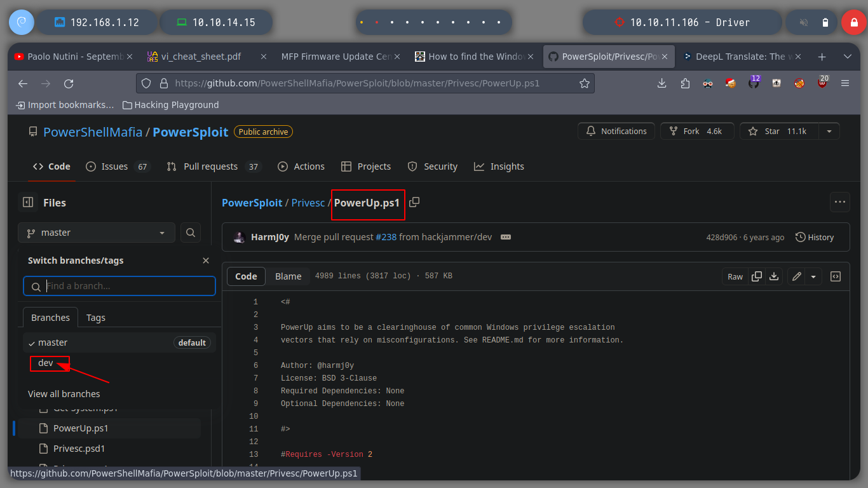Open commit 428d906

click(x=722, y=237)
